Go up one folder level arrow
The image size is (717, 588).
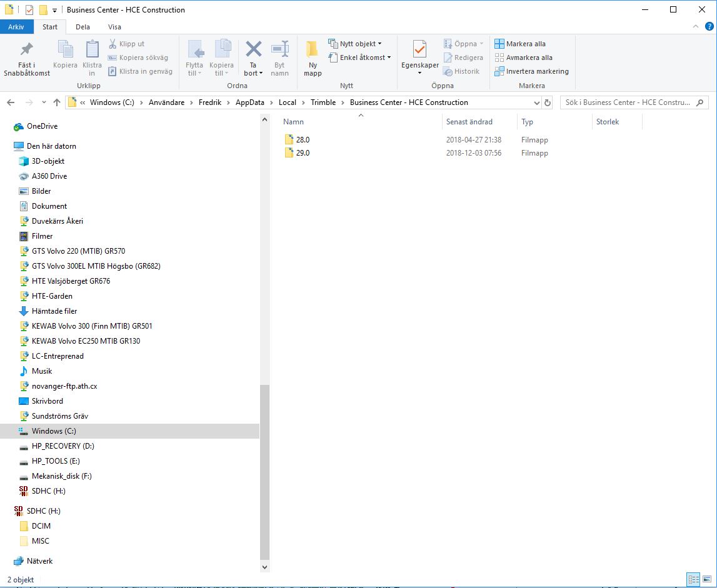click(x=57, y=102)
